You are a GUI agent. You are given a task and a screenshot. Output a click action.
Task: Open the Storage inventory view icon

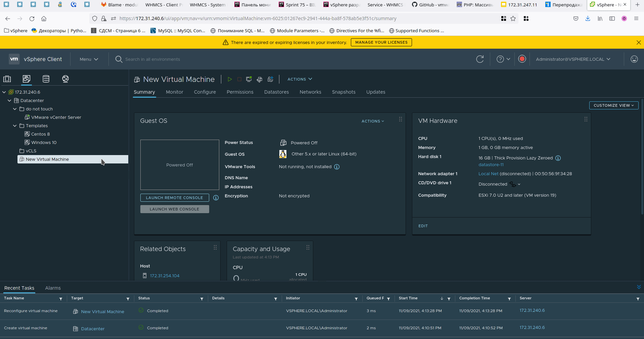(46, 79)
